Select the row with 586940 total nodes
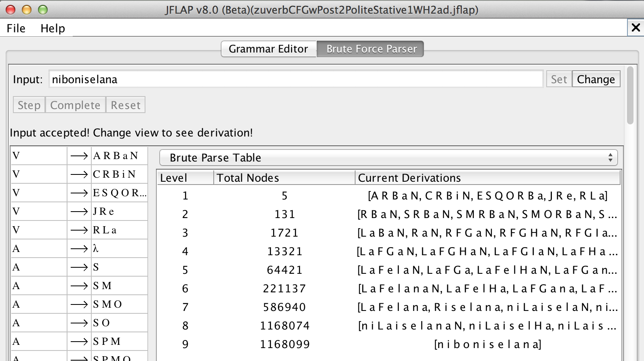 tap(389, 307)
